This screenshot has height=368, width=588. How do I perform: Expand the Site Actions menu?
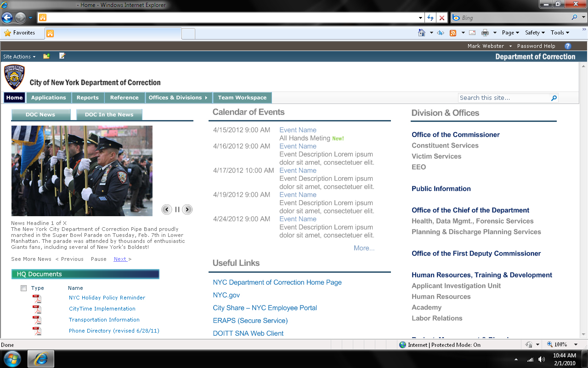(x=19, y=57)
